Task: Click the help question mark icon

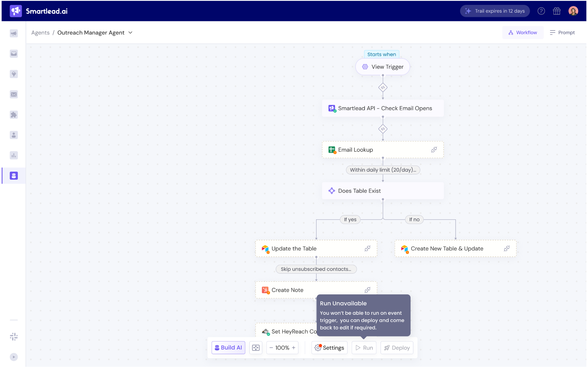Action: point(541,11)
